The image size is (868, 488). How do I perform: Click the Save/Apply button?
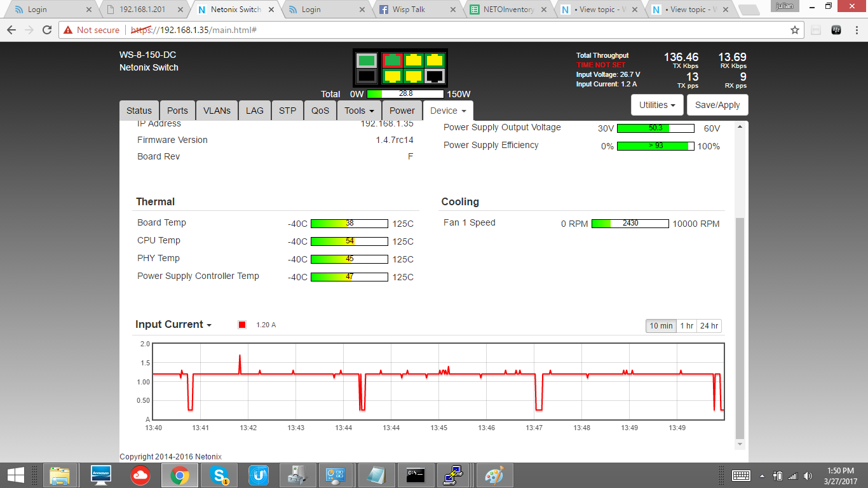[x=717, y=105]
